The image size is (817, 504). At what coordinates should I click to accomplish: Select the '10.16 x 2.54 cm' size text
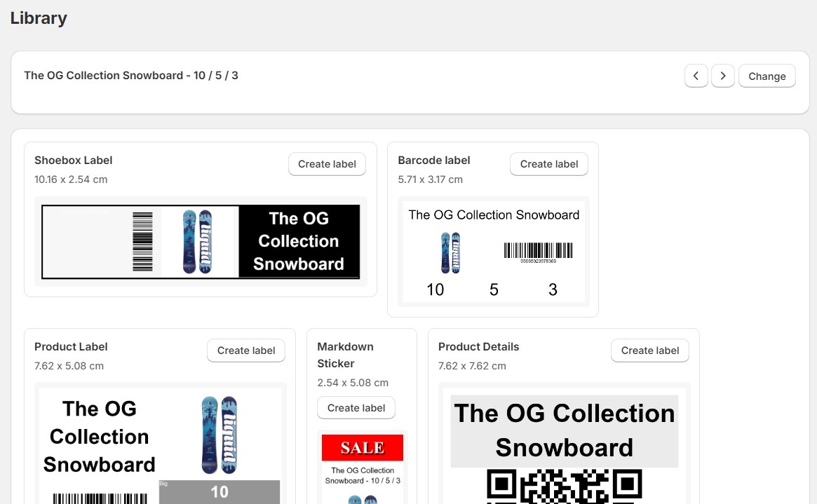coord(71,179)
